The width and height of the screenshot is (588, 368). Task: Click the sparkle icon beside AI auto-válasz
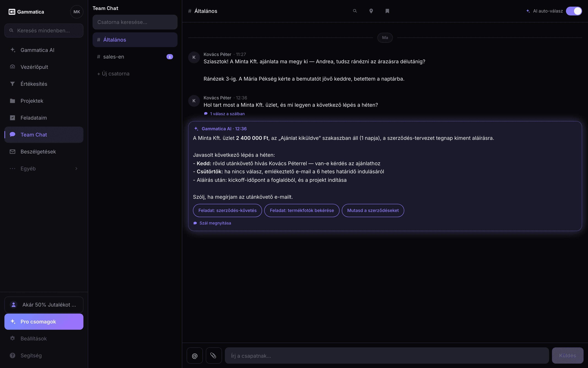[x=528, y=11]
